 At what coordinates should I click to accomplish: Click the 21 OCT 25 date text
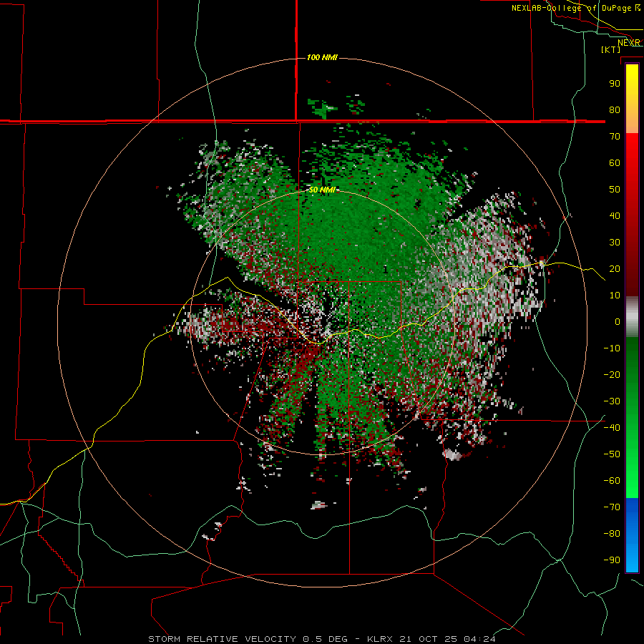(430, 639)
